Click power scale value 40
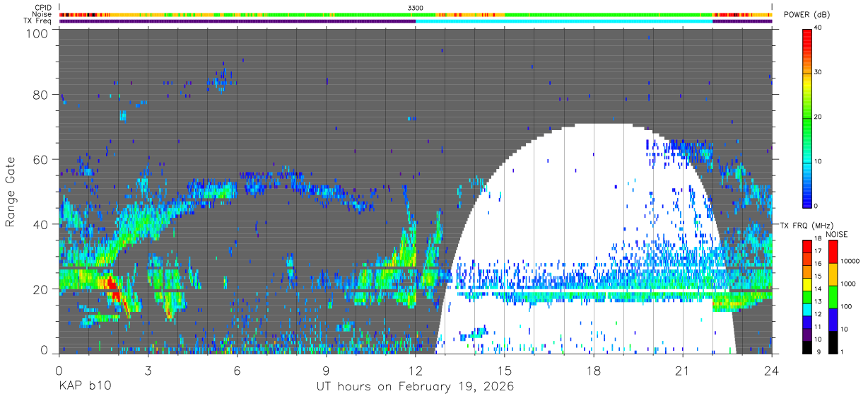Screen dimensions: 868x401 pyautogui.click(x=819, y=28)
